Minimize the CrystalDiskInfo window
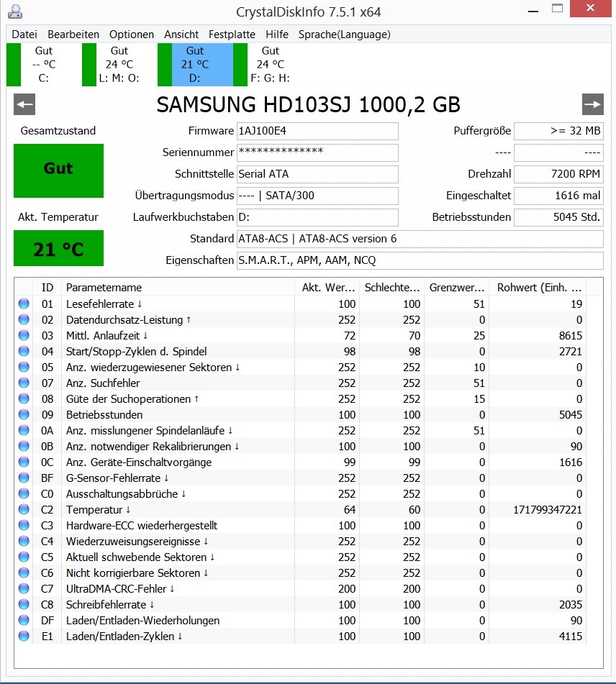Screen dimensions: 616x684 point(533,11)
